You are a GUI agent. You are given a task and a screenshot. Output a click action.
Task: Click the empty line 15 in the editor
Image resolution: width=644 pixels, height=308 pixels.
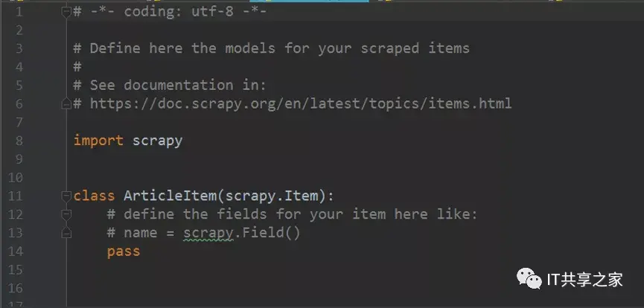point(353,270)
